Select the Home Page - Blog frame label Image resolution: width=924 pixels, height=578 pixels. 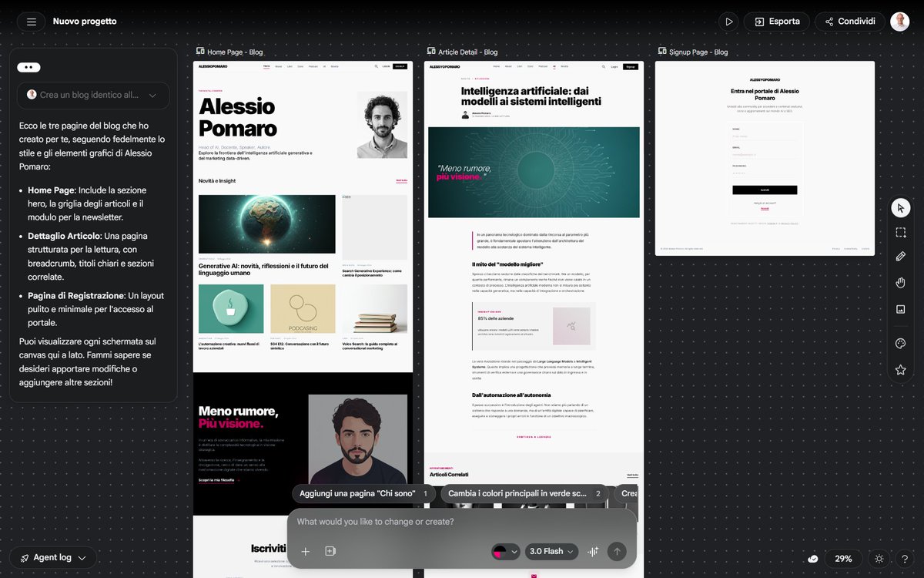[235, 52]
